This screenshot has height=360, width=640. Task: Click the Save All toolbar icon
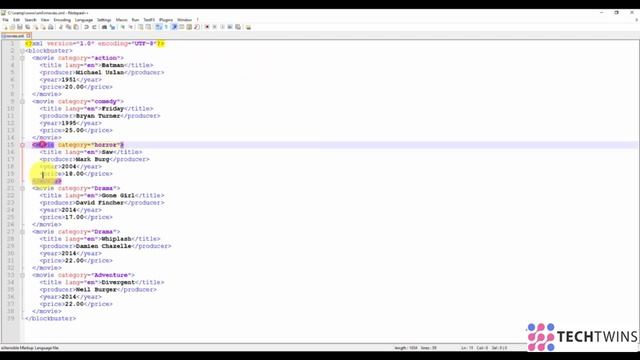27,27
